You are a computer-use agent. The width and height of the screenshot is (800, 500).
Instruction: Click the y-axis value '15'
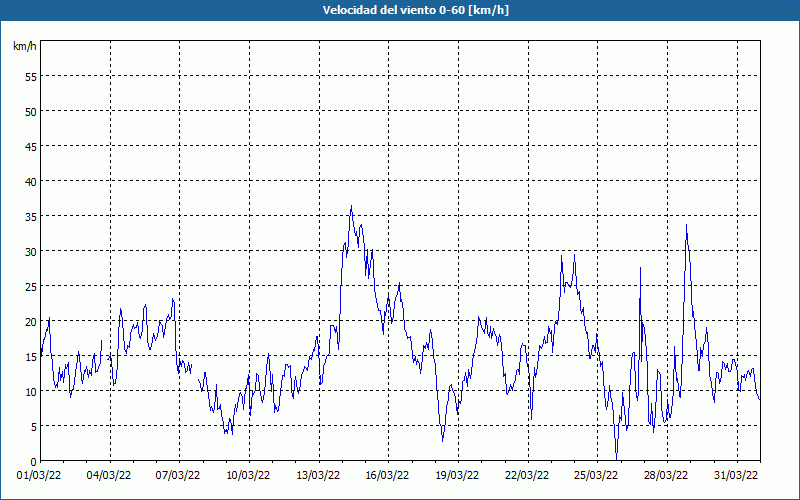coord(31,357)
